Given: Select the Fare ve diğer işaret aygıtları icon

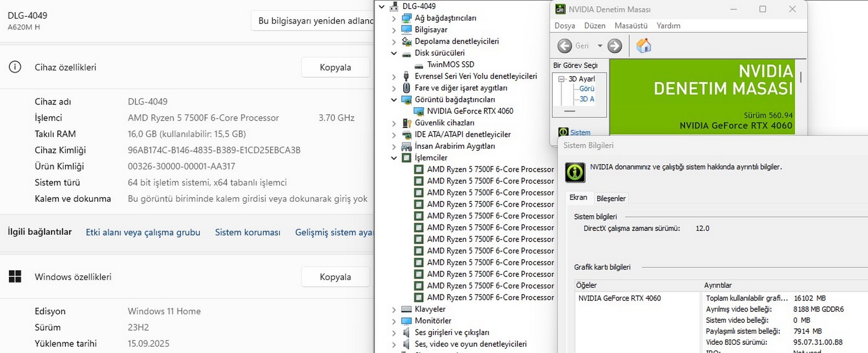Looking at the screenshot, I should [406, 88].
